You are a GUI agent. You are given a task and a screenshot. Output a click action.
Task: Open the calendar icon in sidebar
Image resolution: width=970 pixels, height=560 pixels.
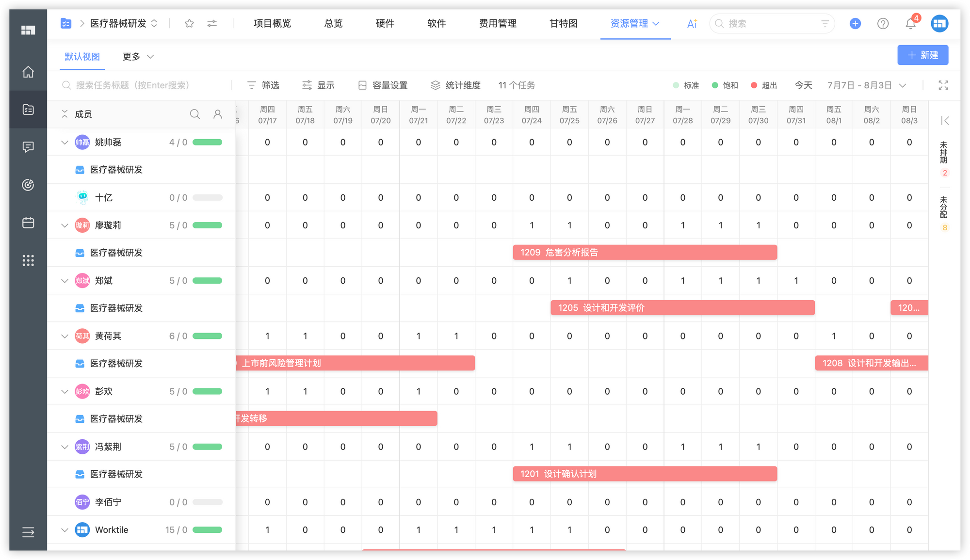[28, 223]
